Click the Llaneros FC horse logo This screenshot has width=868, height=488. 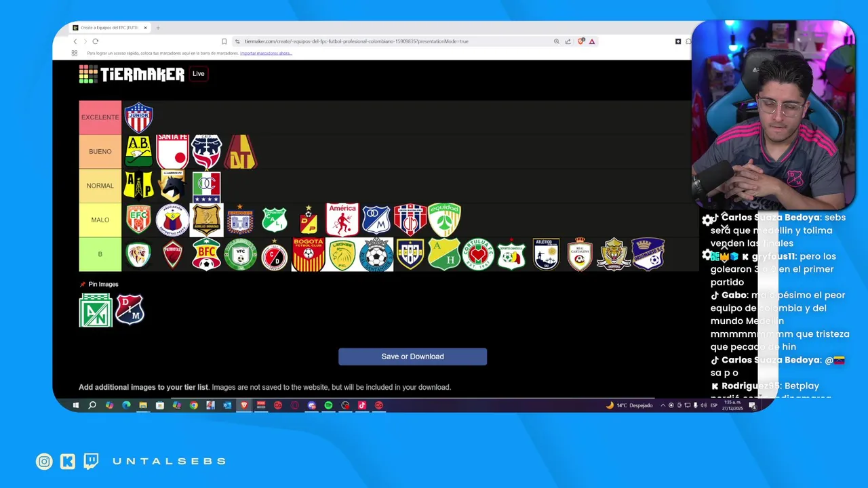(172, 185)
